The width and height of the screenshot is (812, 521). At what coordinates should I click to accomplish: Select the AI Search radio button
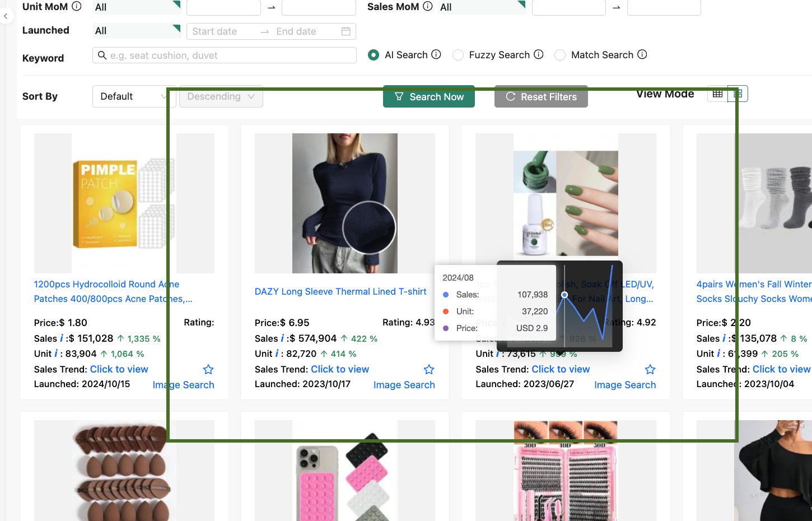(373, 54)
